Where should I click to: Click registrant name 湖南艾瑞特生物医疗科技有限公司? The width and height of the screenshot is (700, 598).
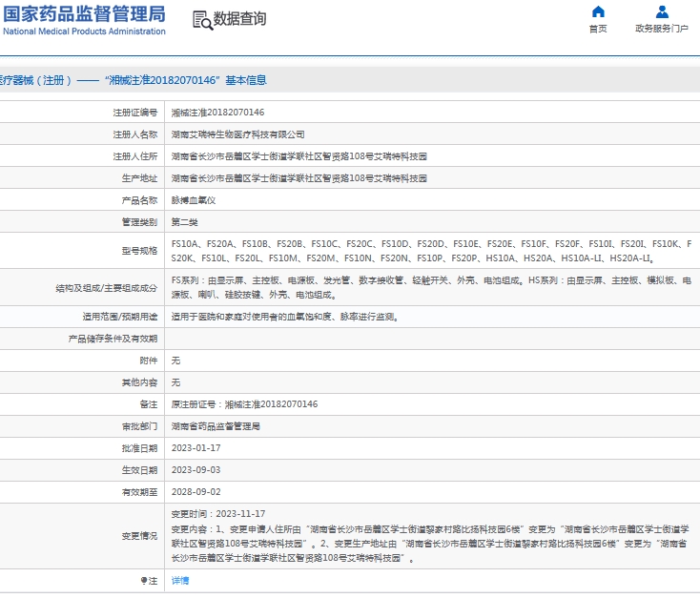(x=238, y=134)
